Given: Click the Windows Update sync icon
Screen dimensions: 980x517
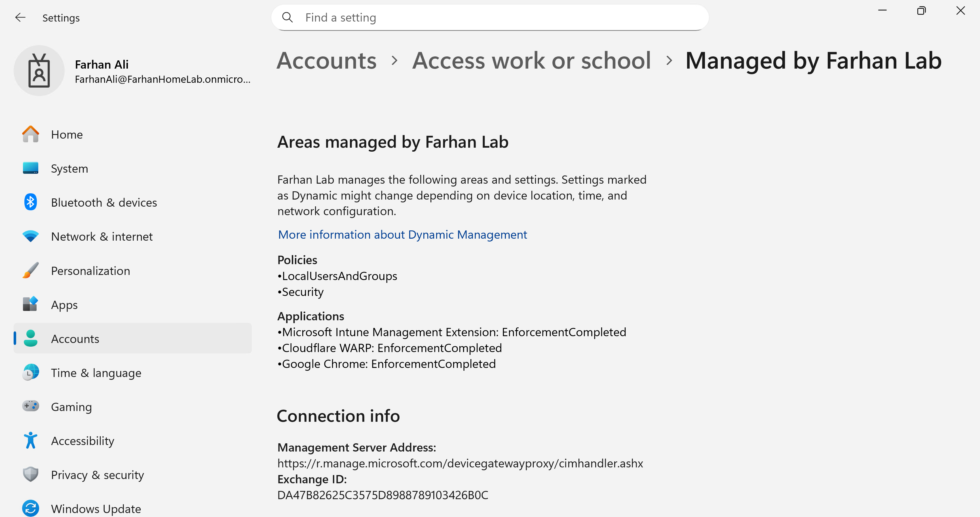Looking at the screenshot, I should point(30,508).
